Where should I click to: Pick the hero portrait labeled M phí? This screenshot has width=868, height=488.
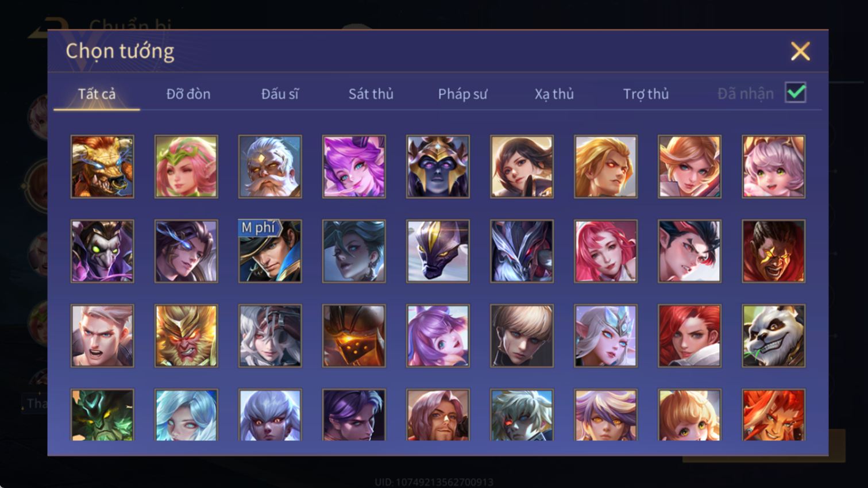(x=270, y=251)
